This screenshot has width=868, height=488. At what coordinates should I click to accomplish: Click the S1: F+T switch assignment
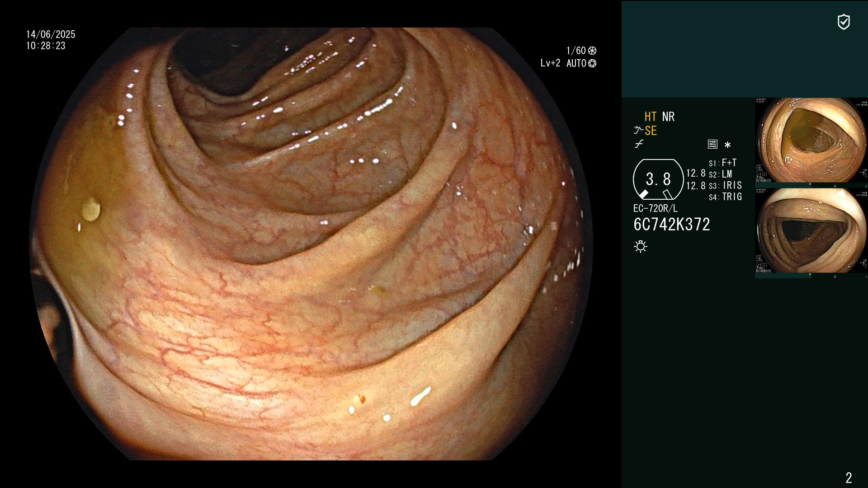[723, 163]
